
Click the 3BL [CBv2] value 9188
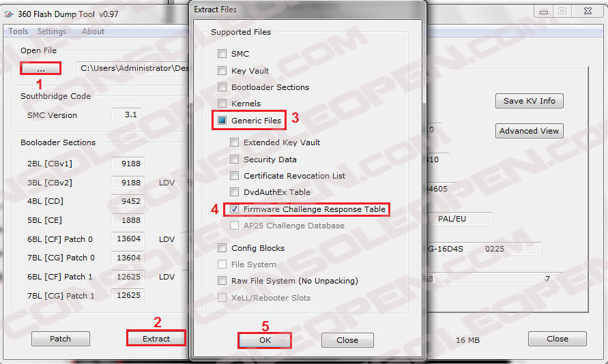tap(128, 183)
